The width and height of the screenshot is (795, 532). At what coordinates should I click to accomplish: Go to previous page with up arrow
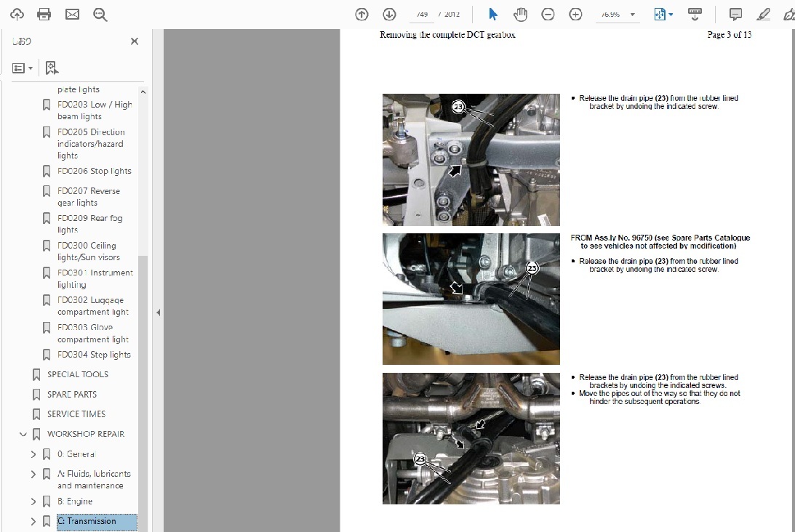click(361, 15)
